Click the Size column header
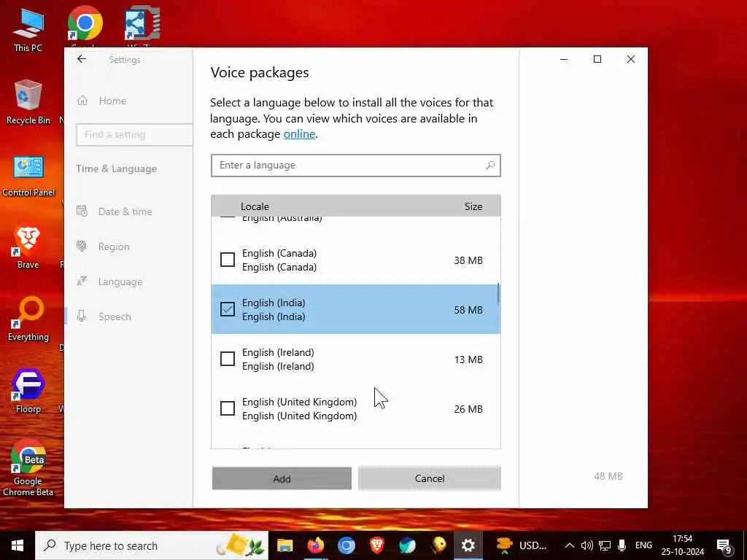The height and width of the screenshot is (560, 747). pyautogui.click(x=473, y=206)
